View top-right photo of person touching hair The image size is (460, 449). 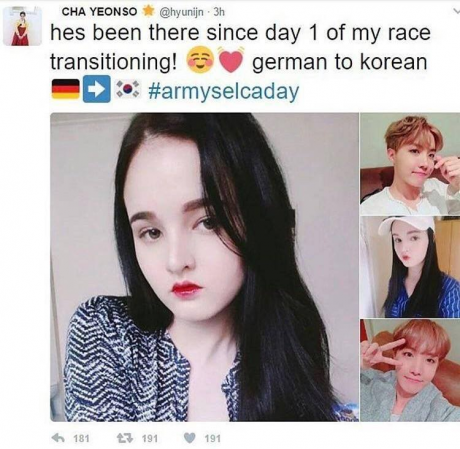click(x=410, y=164)
